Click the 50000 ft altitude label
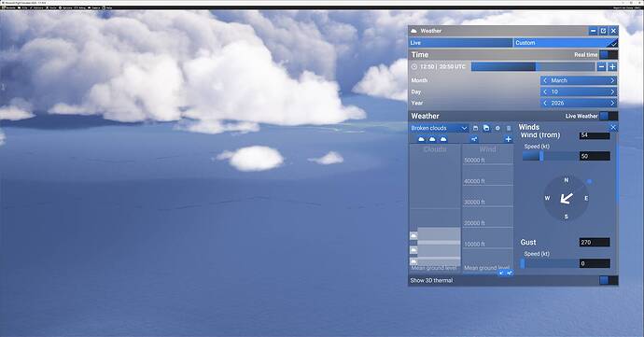 coord(475,161)
